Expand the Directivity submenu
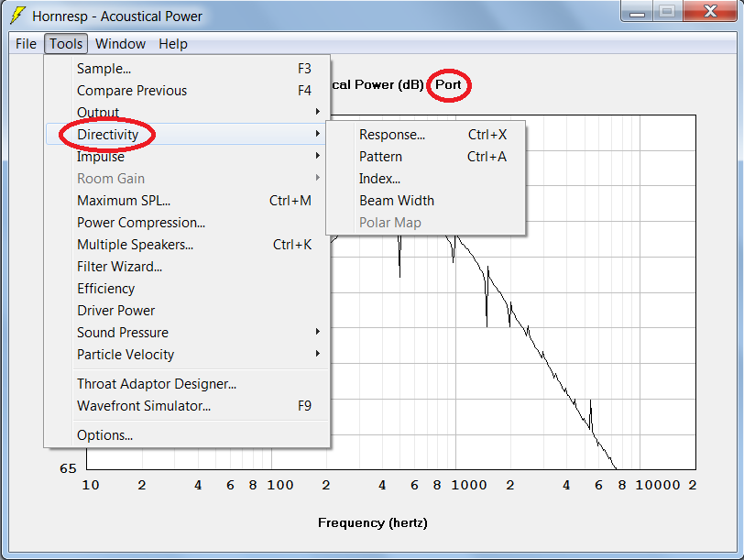 pos(188,135)
